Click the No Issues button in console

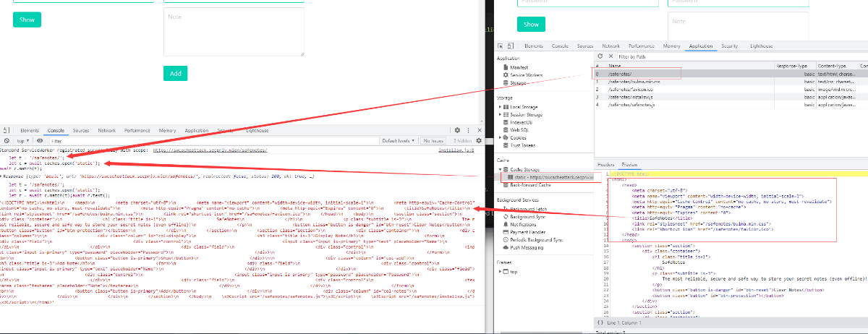pyautogui.click(x=433, y=140)
